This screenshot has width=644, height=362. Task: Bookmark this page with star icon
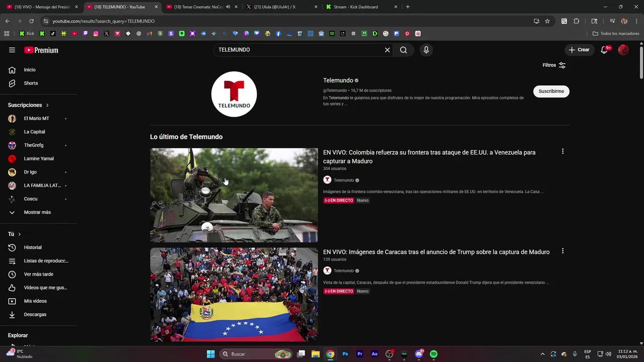(547, 21)
